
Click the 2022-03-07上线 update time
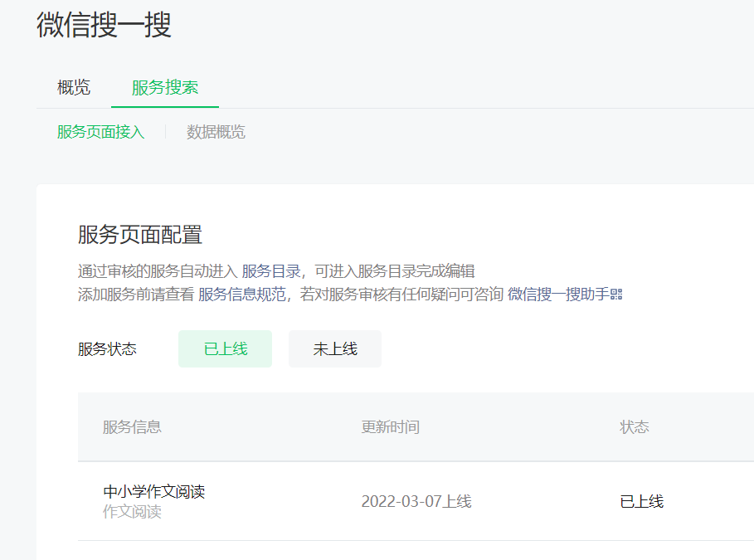416,501
